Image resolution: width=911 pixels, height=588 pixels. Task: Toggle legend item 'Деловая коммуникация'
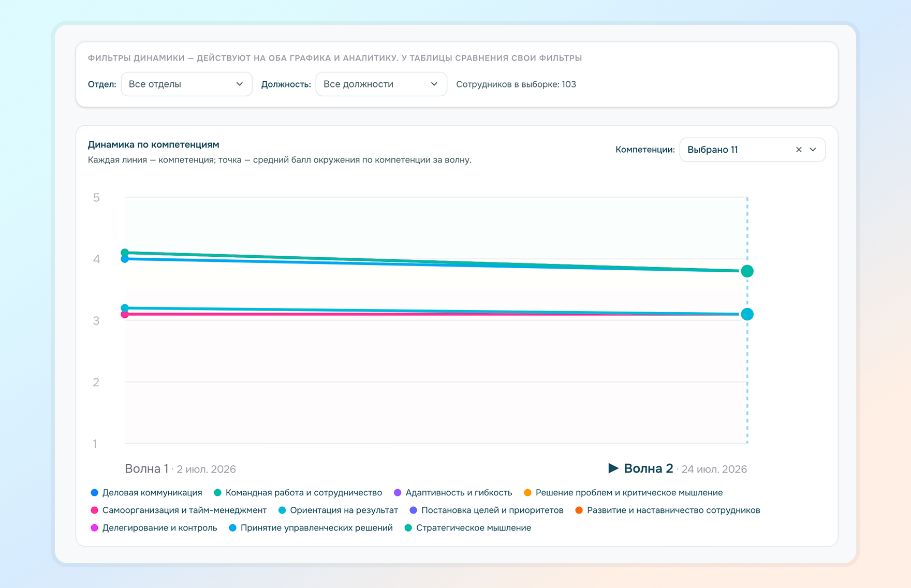[x=146, y=492]
